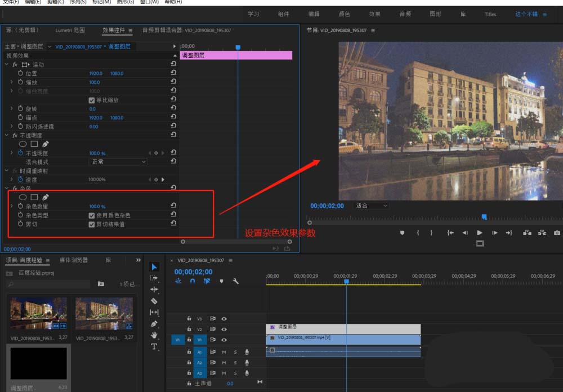Uncheck 使用颜色杂色 checkbox
Viewport: 563px width, 392px height.
point(92,215)
